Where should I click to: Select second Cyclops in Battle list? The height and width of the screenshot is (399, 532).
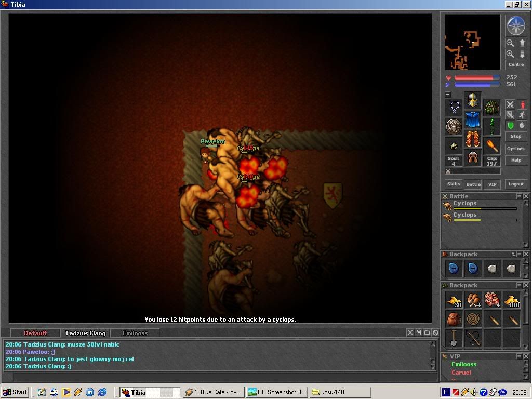pos(481,217)
